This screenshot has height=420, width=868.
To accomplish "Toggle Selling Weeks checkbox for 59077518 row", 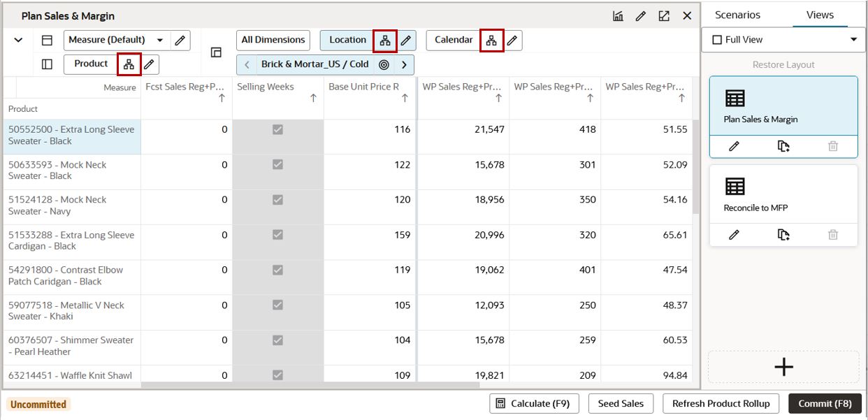I will (277, 305).
